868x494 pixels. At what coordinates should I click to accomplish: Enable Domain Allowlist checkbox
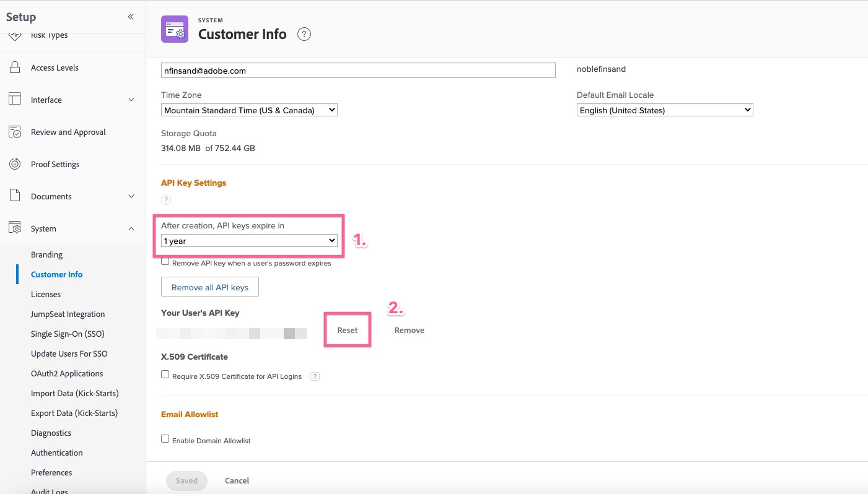[x=165, y=439]
